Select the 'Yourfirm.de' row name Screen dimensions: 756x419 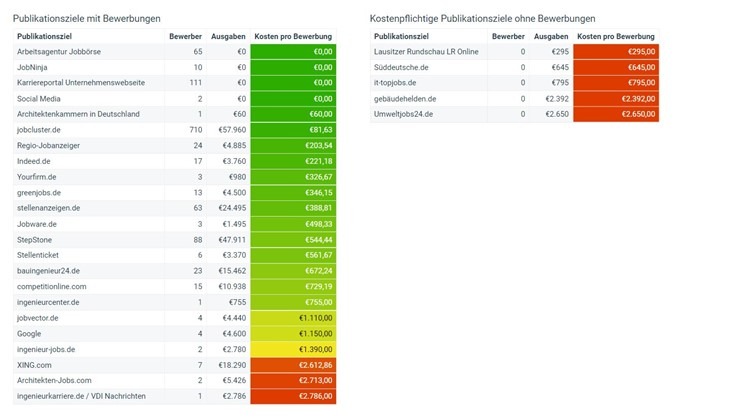click(37, 177)
